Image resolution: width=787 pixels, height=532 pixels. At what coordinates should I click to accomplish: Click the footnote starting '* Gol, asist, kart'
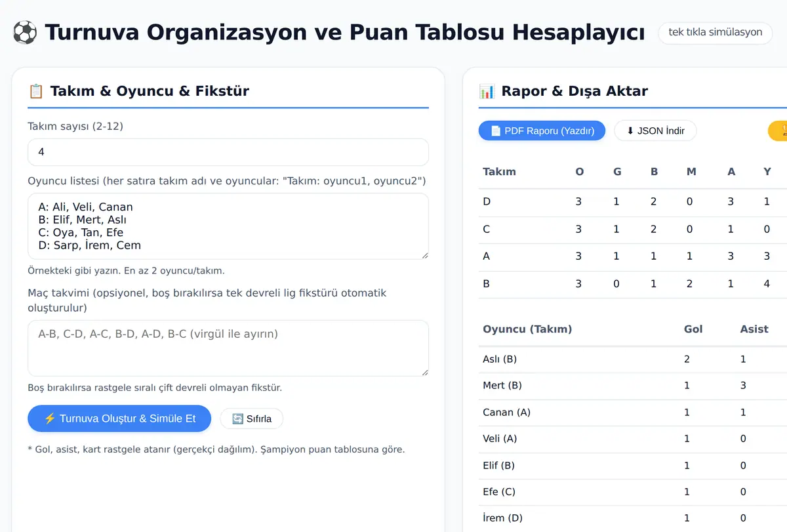[x=216, y=450]
